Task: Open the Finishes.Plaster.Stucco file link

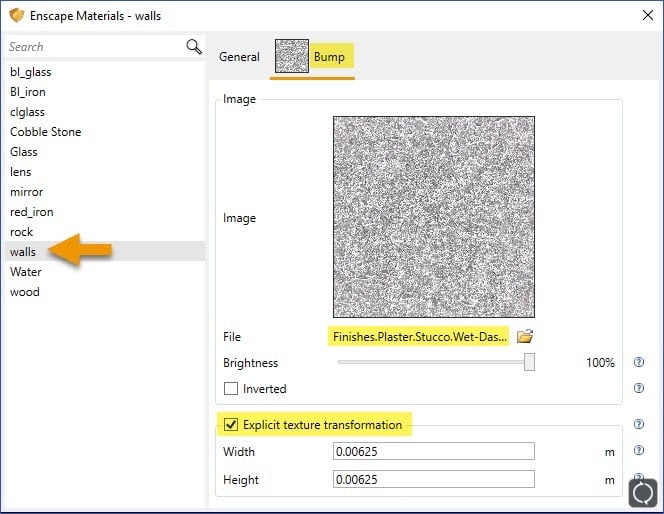Action: coord(418,337)
